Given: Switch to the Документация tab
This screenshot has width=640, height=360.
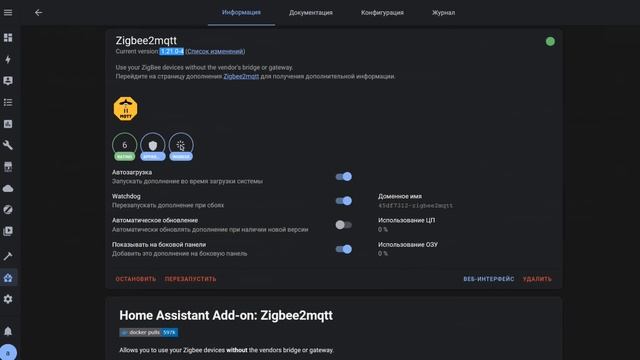Looking at the screenshot, I should click(x=311, y=13).
